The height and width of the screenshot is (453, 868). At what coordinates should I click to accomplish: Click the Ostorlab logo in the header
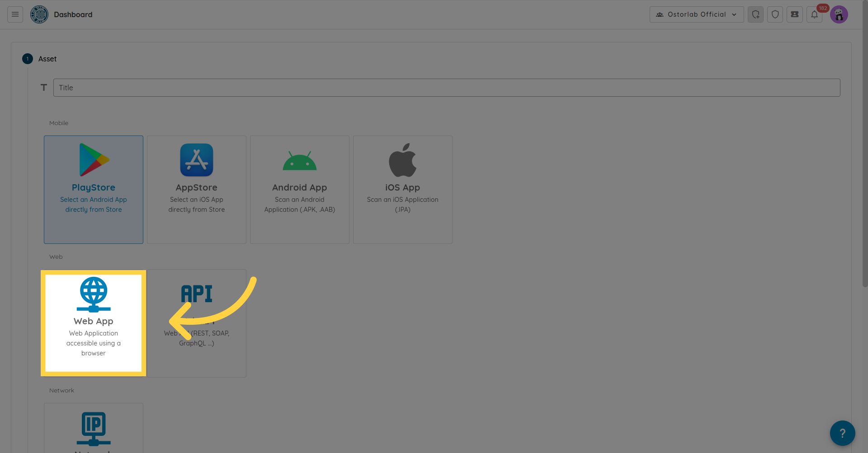(39, 14)
